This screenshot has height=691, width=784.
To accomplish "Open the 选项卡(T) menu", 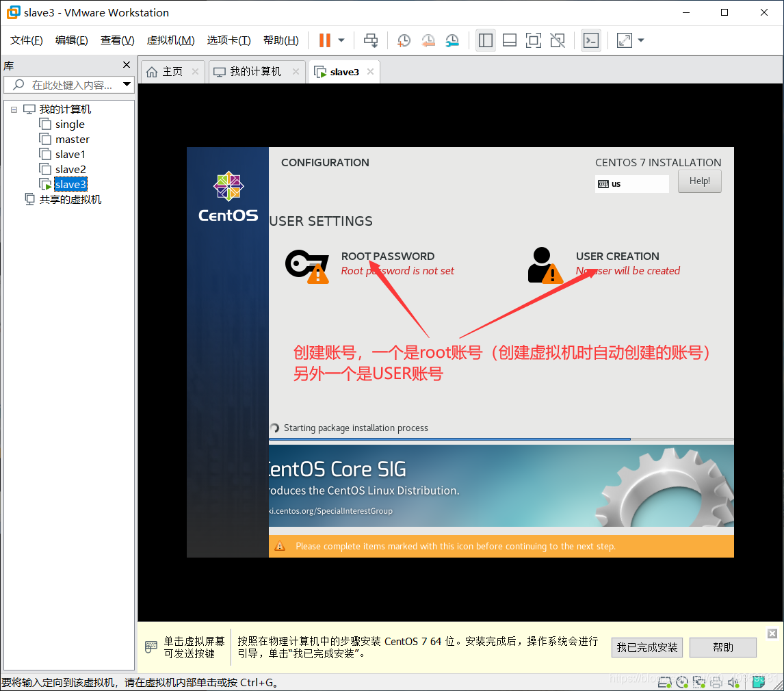I will click(228, 40).
